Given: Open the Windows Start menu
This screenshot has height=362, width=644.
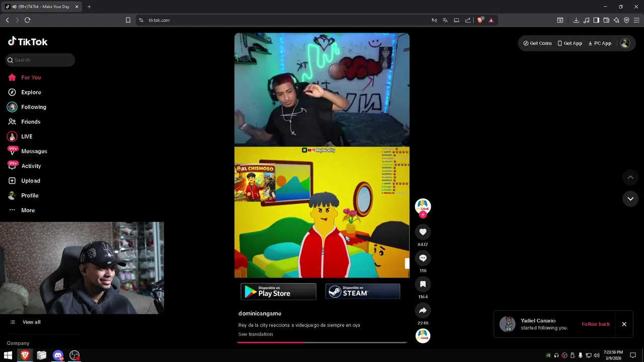Looking at the screenshot, I should tap(8, 355).
